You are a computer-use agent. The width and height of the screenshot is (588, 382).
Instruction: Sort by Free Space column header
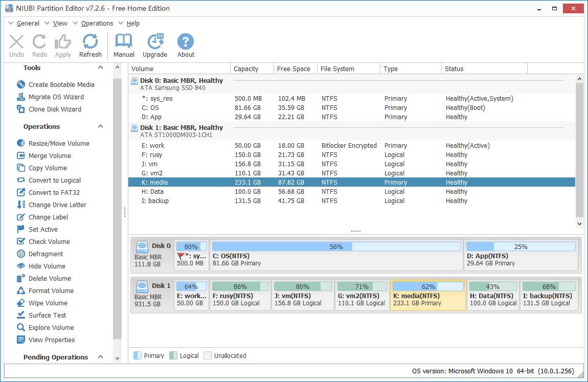(293, 69)
